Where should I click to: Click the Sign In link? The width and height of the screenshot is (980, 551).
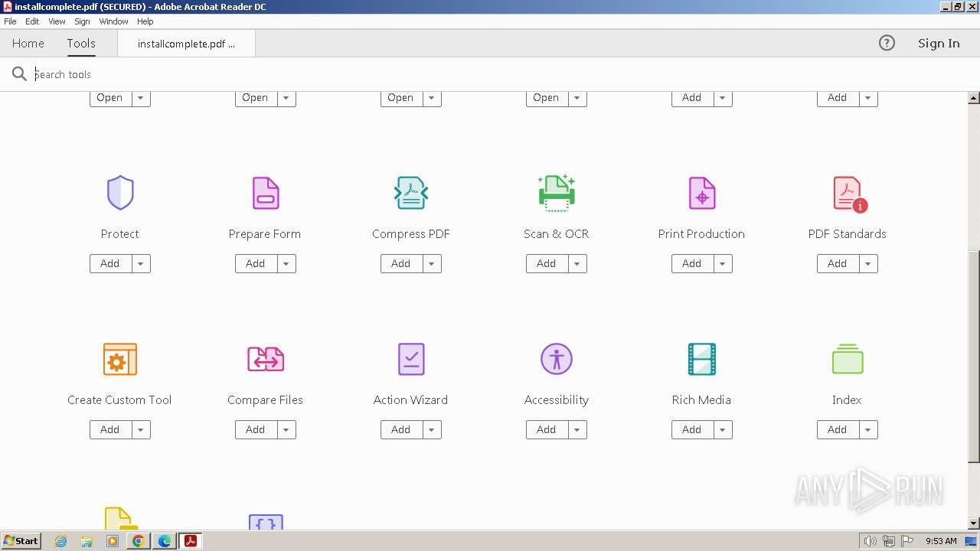[939, 43]
